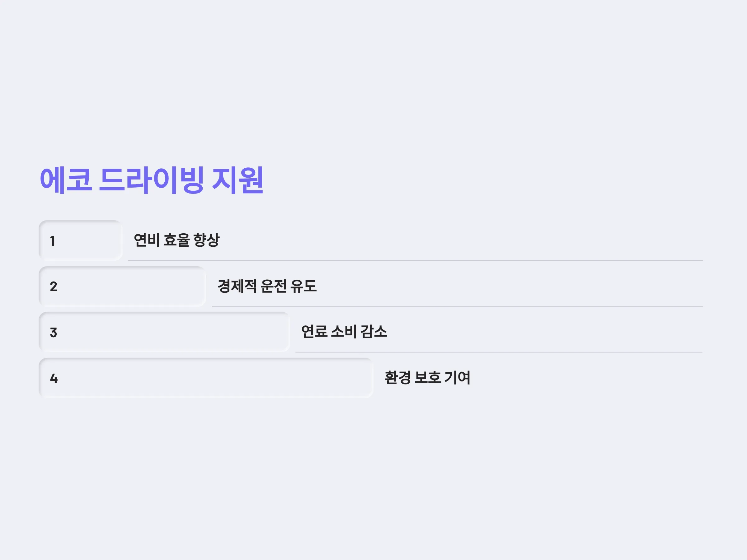This screenshot has height=560, width=747.
Task: Click the digit 4 label
Action: tap(54, 378)
